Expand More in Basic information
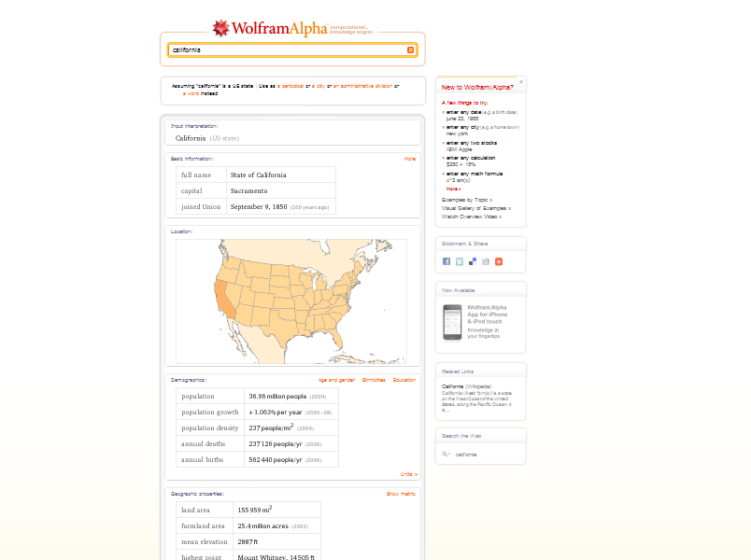Viewport: 751px width, 560px height. tap(409, 159)
